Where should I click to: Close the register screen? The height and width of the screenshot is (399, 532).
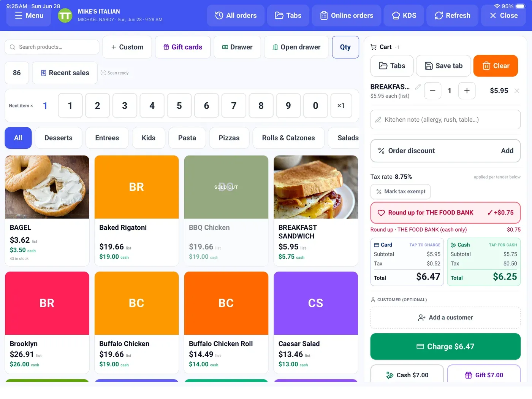pos(503,16)
